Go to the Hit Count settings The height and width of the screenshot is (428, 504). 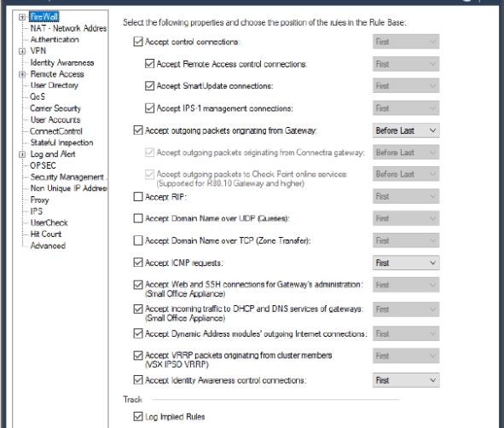coord(46,234)
